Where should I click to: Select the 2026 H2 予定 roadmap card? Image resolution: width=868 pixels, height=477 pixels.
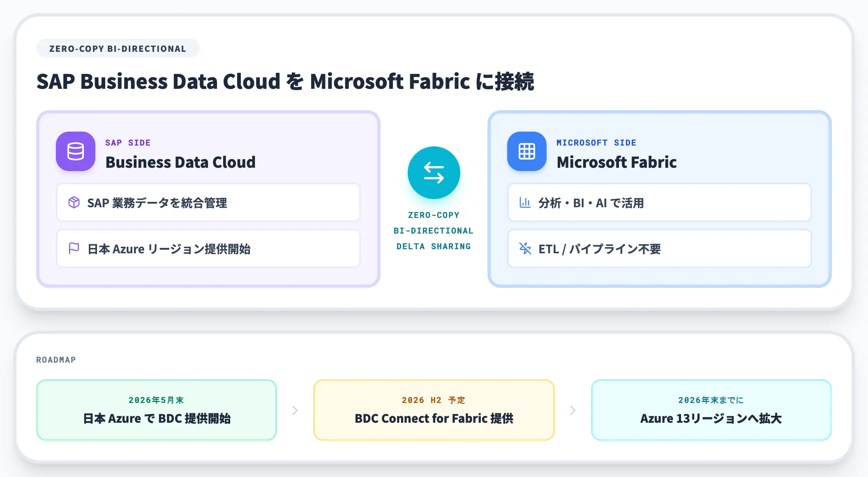(x=434, y=410)
